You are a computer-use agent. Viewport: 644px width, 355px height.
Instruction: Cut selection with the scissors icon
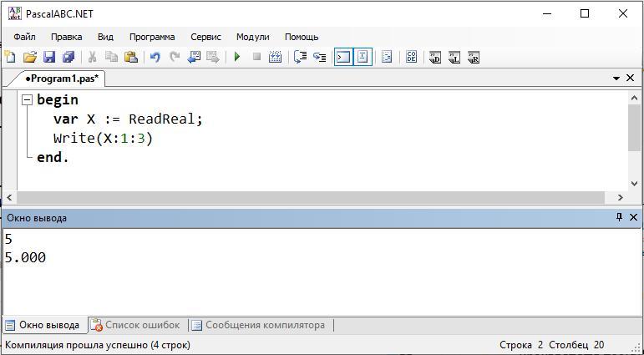[x=93, y=57]
